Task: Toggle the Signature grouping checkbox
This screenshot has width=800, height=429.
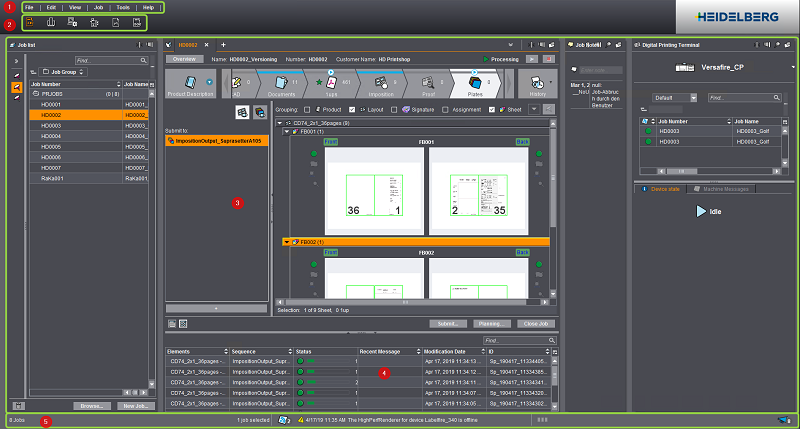Action: point(396,108)
